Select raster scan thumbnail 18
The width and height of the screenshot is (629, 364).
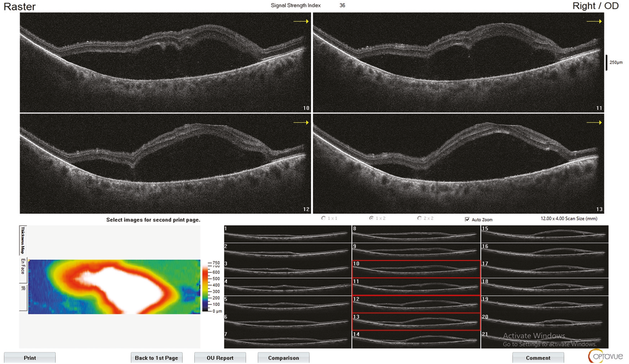click(545, 287)
